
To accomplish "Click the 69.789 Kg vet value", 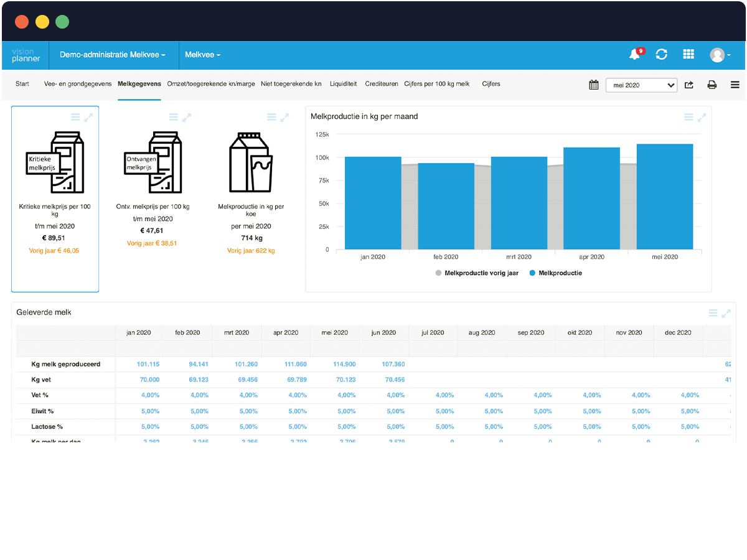I will 297,380.
